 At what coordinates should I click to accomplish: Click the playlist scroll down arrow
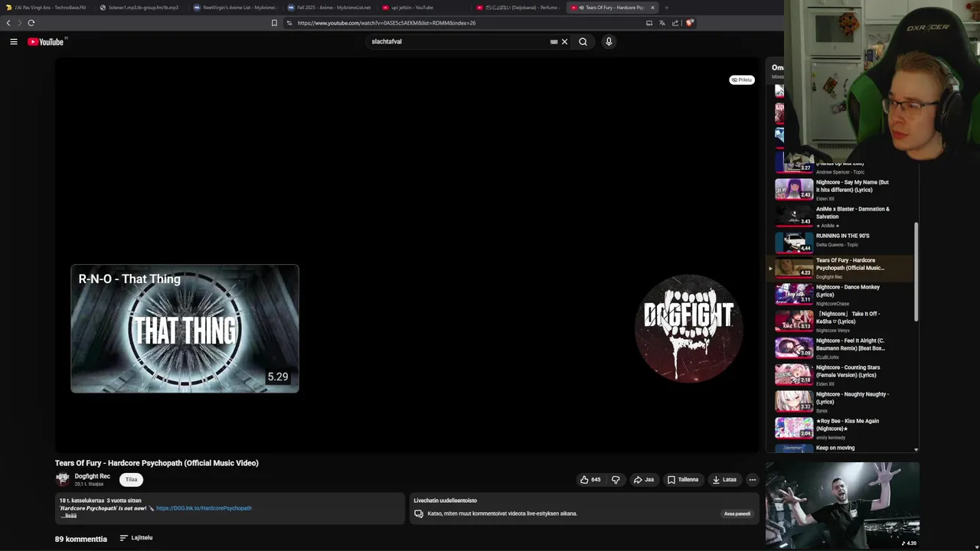point(916,450)
